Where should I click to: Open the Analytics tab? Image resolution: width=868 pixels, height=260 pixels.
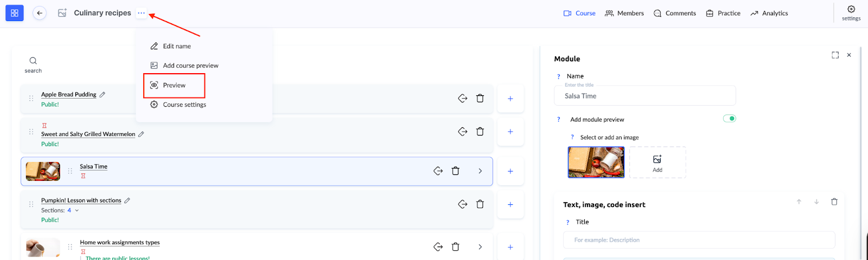pos(769,13)
